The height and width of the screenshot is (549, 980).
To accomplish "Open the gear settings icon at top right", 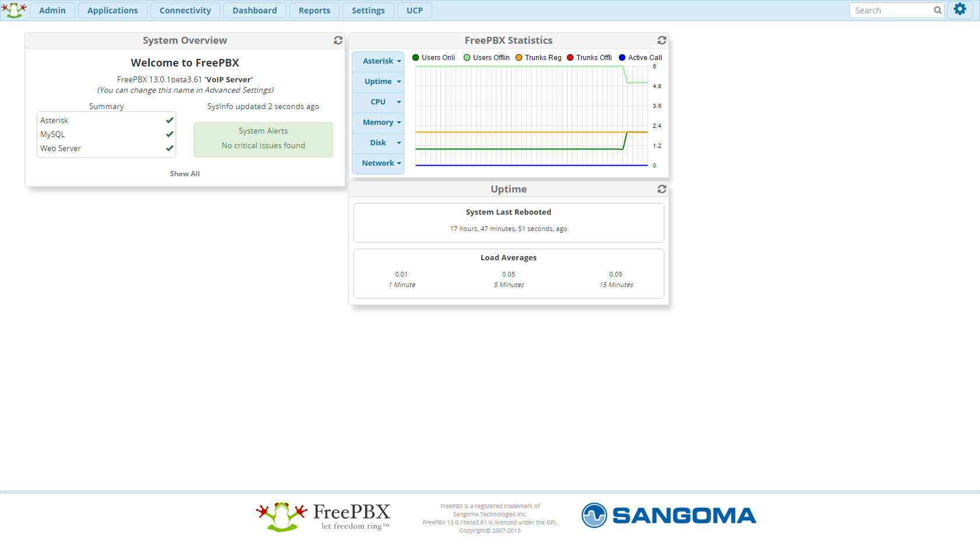I will pos(960,9).
